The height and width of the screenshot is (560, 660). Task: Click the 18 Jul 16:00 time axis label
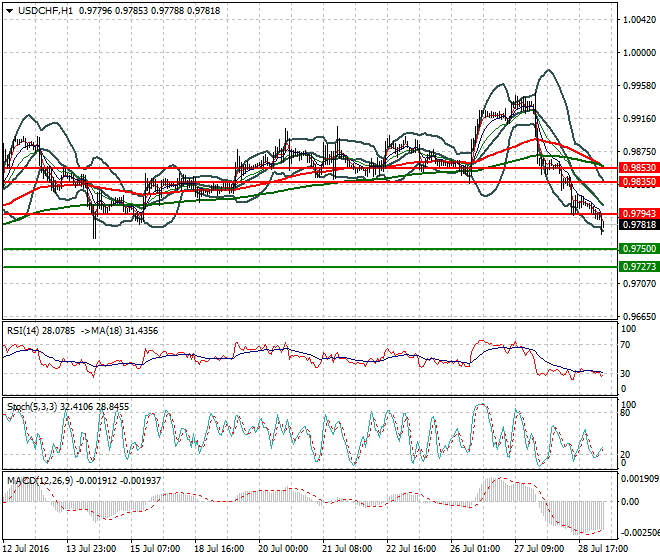tap(219, 549)
